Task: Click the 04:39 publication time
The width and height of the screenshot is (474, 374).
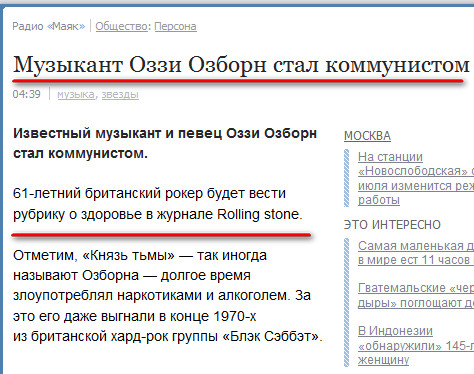Action: 27,94
